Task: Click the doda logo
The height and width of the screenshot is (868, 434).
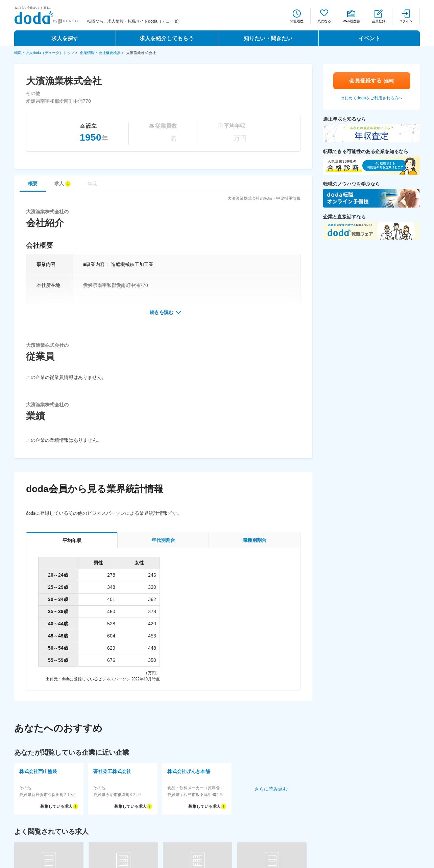Action: (x=33, y=18)
